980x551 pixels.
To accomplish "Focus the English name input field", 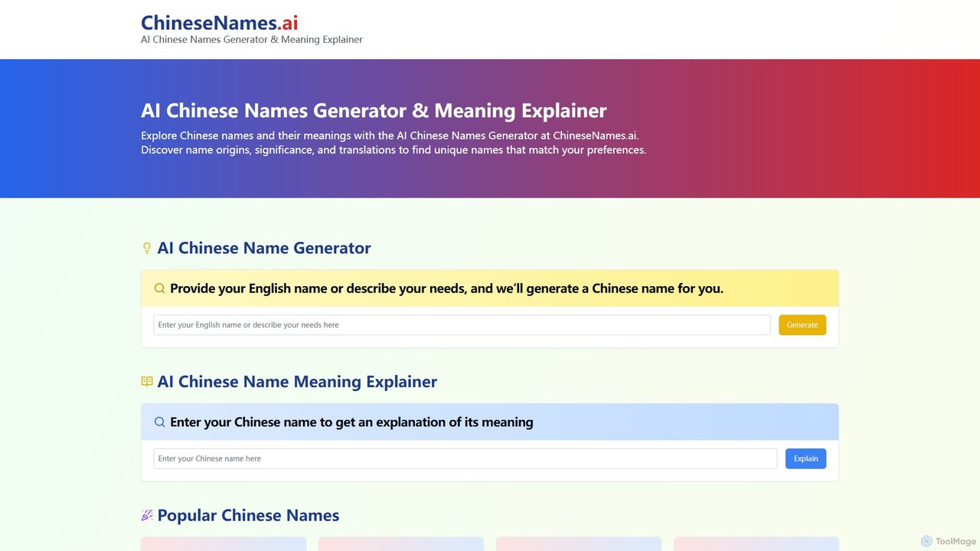I will (x=462, y=324).
